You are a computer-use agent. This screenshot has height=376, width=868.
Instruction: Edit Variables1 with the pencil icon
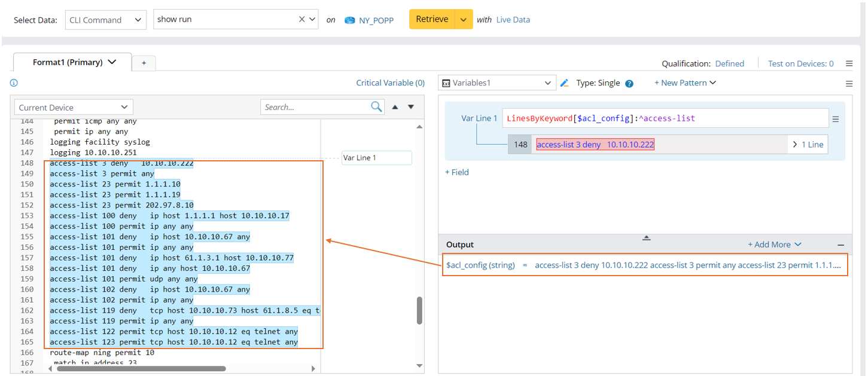[564, 83]
